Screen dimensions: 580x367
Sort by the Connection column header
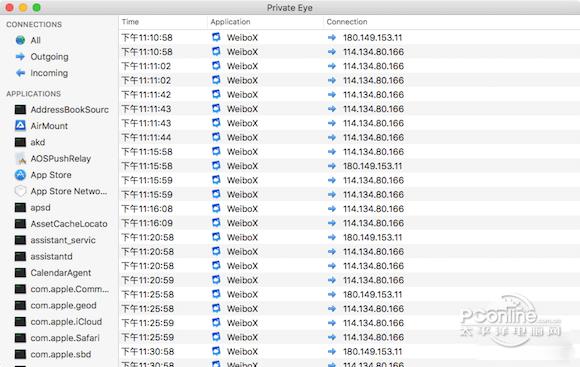347,22
